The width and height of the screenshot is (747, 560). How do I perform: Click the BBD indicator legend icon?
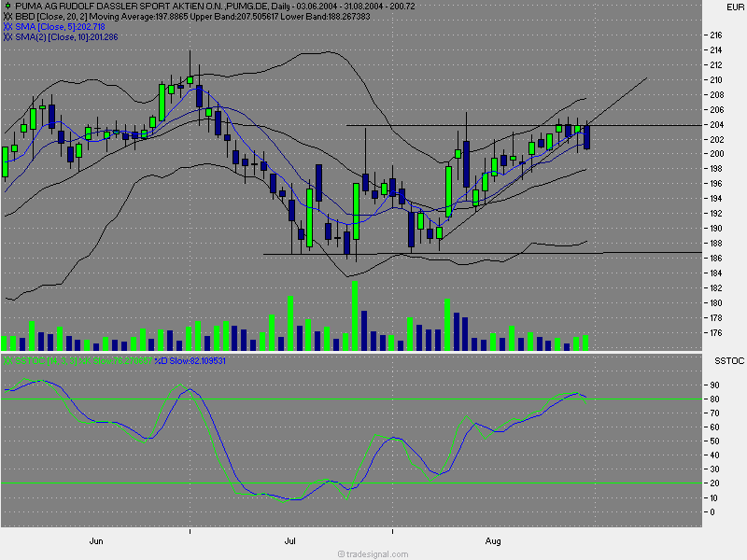click(8, 17)
